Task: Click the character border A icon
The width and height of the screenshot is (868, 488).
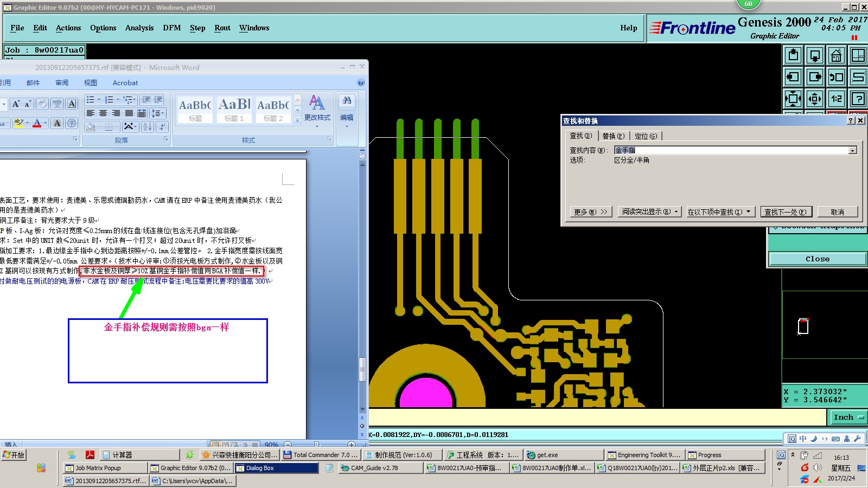Action: pyautogui.click(x=72, y=104)
